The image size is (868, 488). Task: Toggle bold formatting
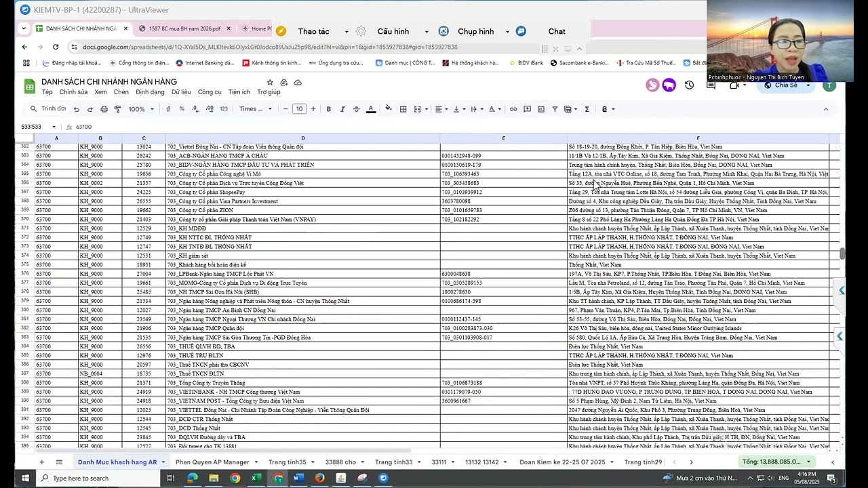tap(329, 109)
